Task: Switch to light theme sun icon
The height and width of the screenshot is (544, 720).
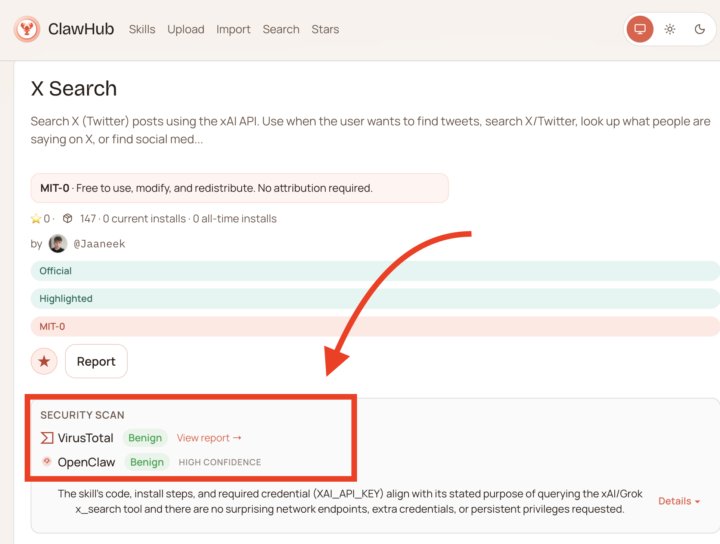Action: pos(670,29)
